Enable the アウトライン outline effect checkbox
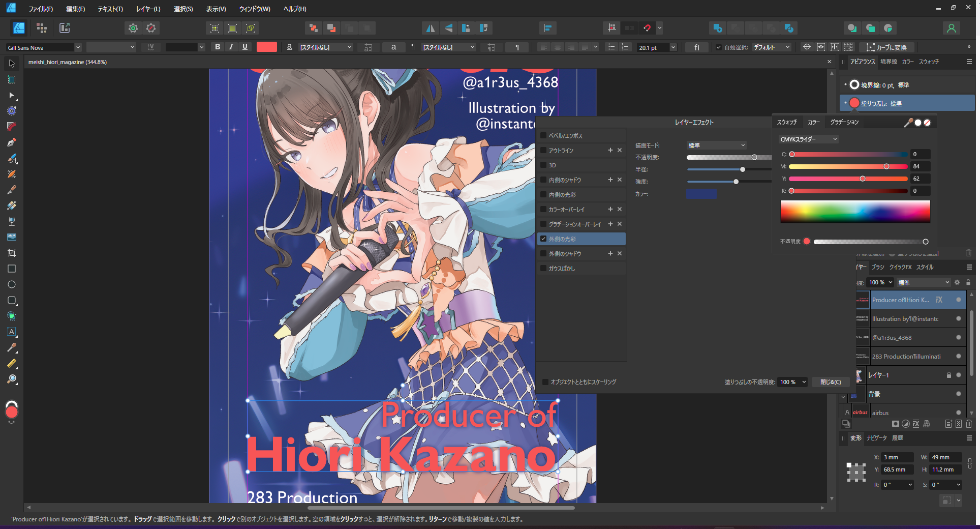 click(x=543, y=151)
